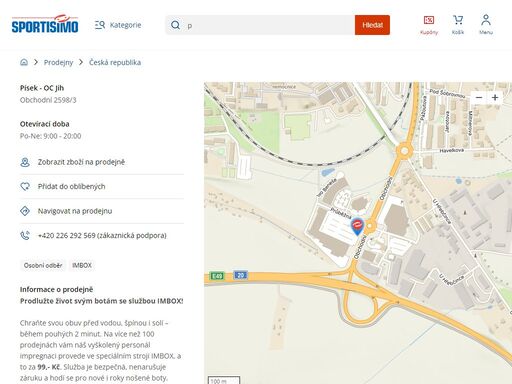Open Prodejny breadcrumb link
Image resolution: width=512 pixels, height=384 pixels.
58,62
